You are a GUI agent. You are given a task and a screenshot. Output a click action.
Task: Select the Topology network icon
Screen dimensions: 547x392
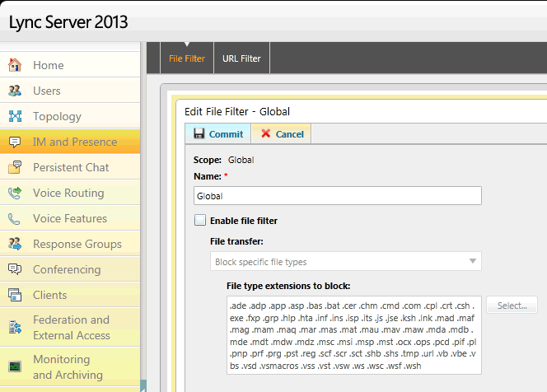pyautogui.click(x=15, y=116)
